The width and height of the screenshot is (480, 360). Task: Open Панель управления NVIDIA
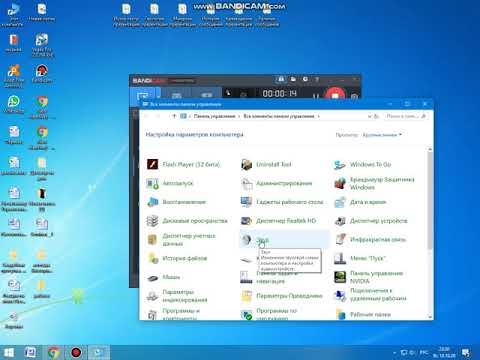point(369,277)
